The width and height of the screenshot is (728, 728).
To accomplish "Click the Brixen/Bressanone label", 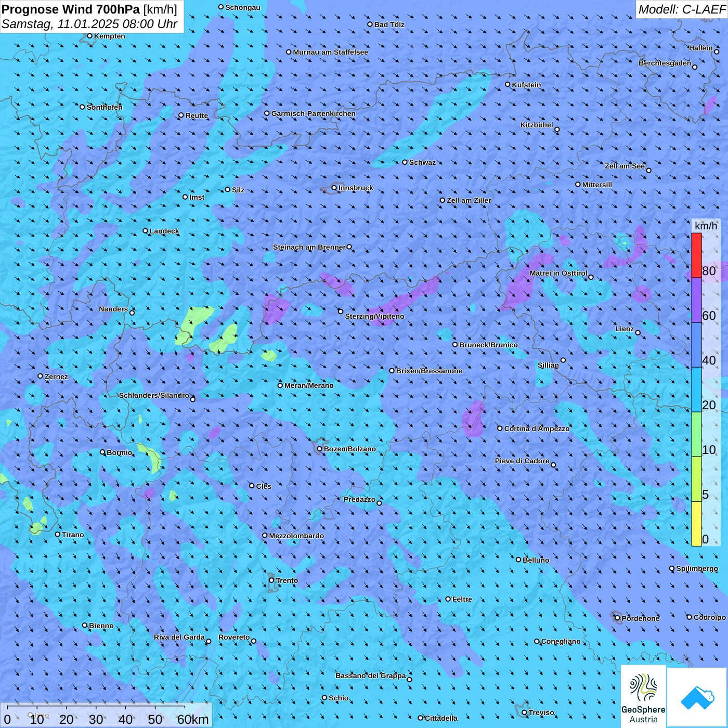I will [429, 371].
